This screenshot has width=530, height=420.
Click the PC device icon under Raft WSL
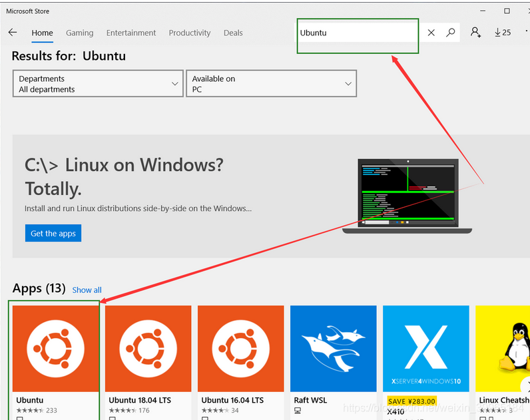tap(298, 410)
